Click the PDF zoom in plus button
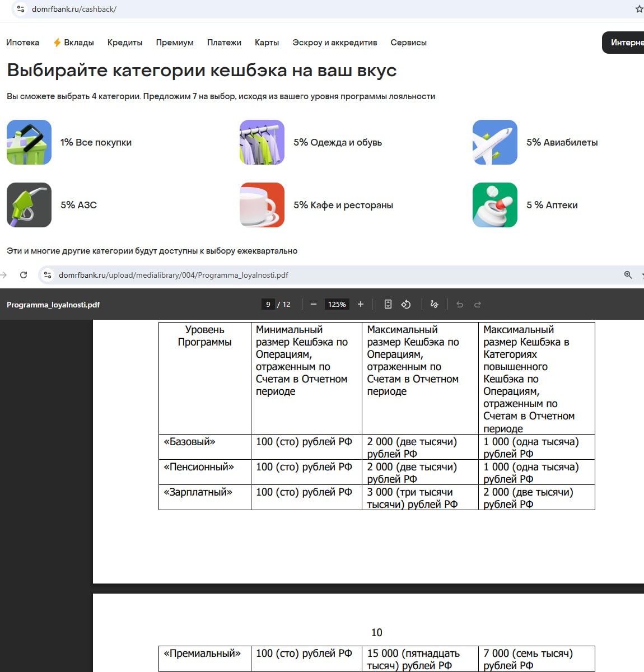Image resolution: width=644 pixels, height=672 pixels. pyautogui.click(x=361, y=304)
